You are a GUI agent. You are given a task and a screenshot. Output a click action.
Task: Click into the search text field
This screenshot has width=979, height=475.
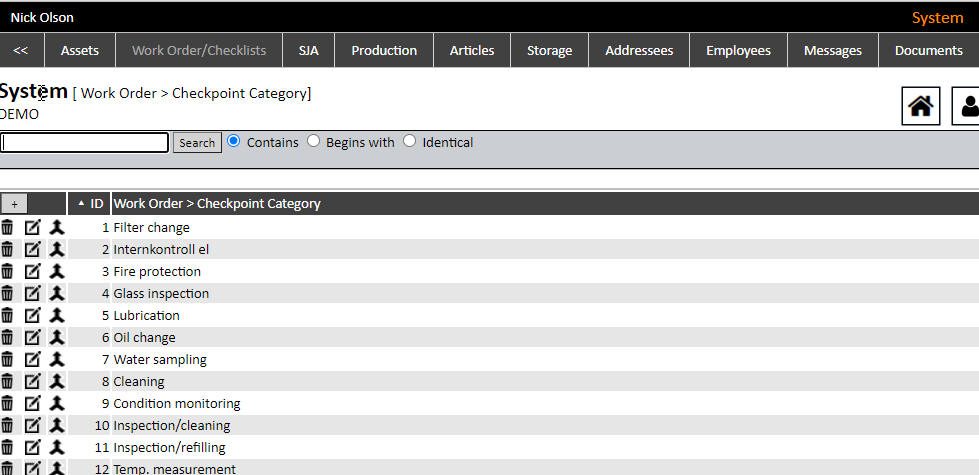85,143
